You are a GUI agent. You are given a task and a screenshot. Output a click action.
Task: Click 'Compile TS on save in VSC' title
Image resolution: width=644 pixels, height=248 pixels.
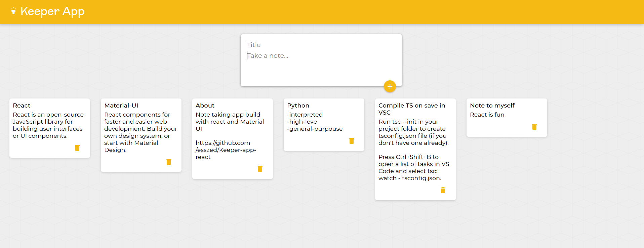coord(412,109)
